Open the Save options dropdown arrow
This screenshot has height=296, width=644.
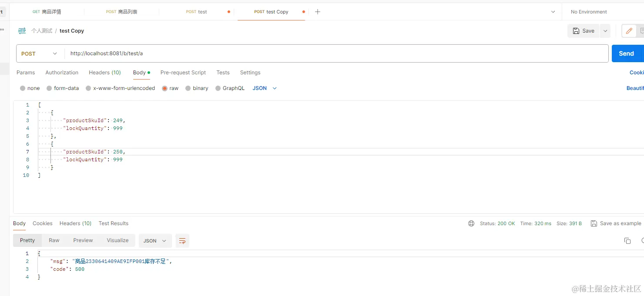point(605,31)
